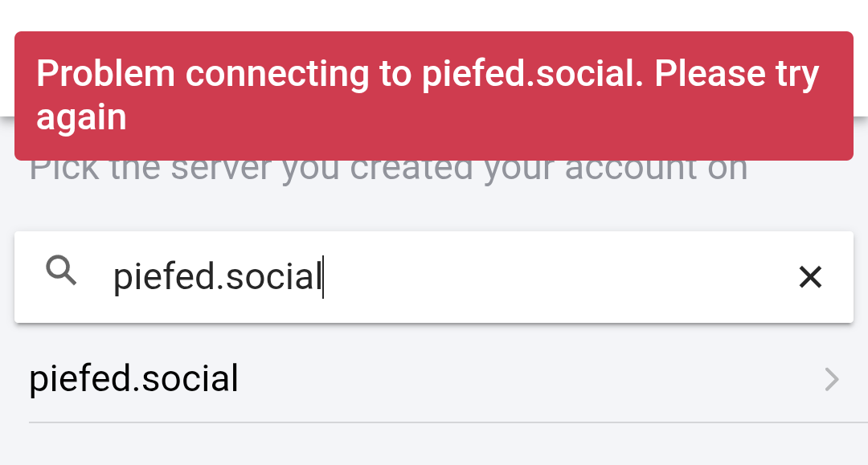Click the blank area right of the piefed.social result
868x465 pixels.
(x=526, y=379)
